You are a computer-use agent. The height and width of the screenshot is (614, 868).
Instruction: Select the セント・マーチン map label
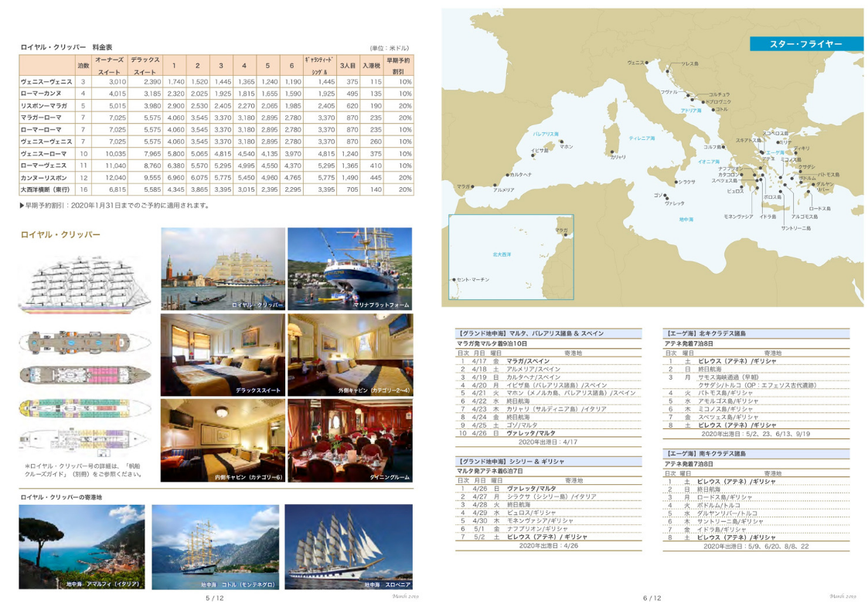[473, 280]
